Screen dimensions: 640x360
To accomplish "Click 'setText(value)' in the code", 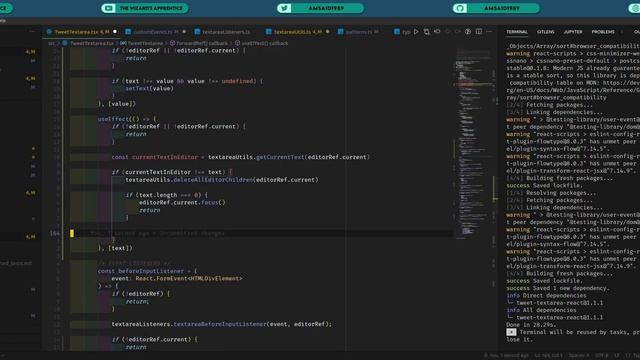I will pyautogui.click(x=149, y=89).
